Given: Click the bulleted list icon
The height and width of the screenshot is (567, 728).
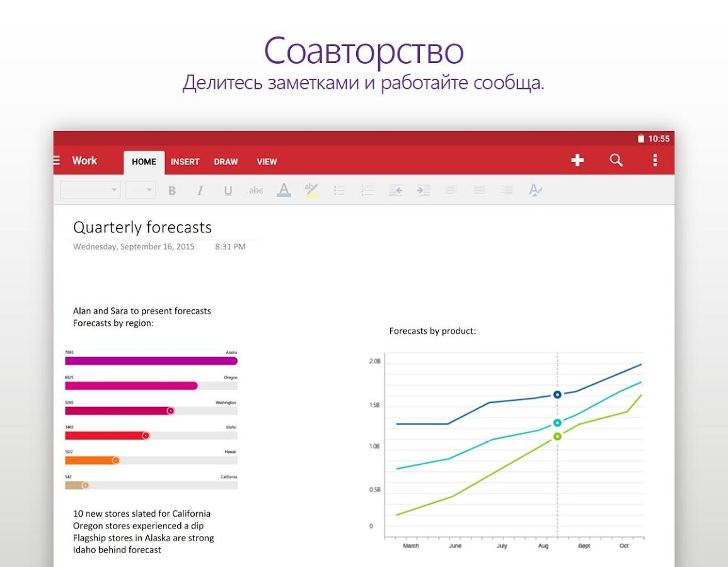Looking at the screenshot, I should coord(339,190).
